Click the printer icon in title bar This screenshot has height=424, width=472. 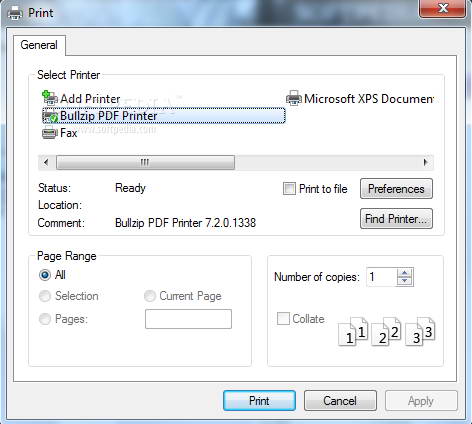click(15, 13)
